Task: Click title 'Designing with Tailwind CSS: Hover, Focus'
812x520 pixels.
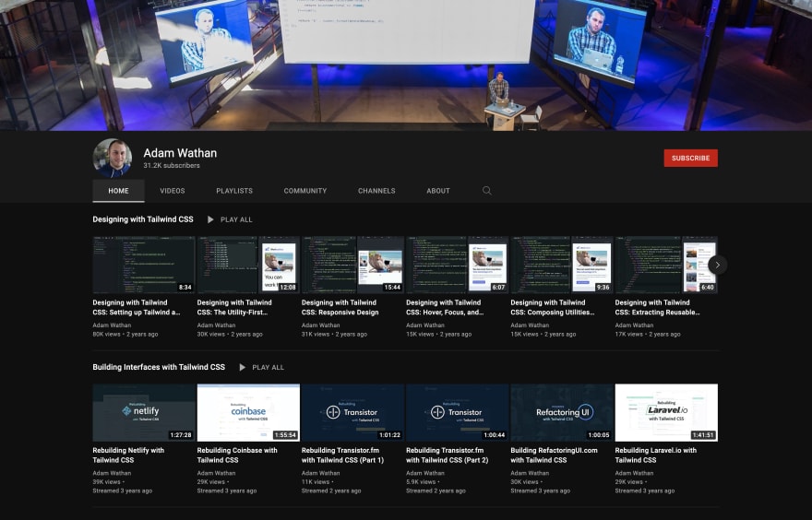Action: point(445,307)
